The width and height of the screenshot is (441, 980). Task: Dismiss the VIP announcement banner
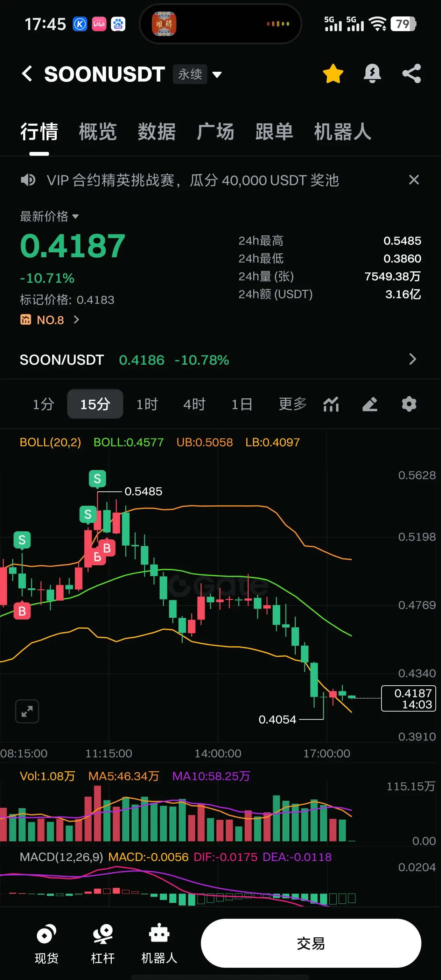coord(414,180)
